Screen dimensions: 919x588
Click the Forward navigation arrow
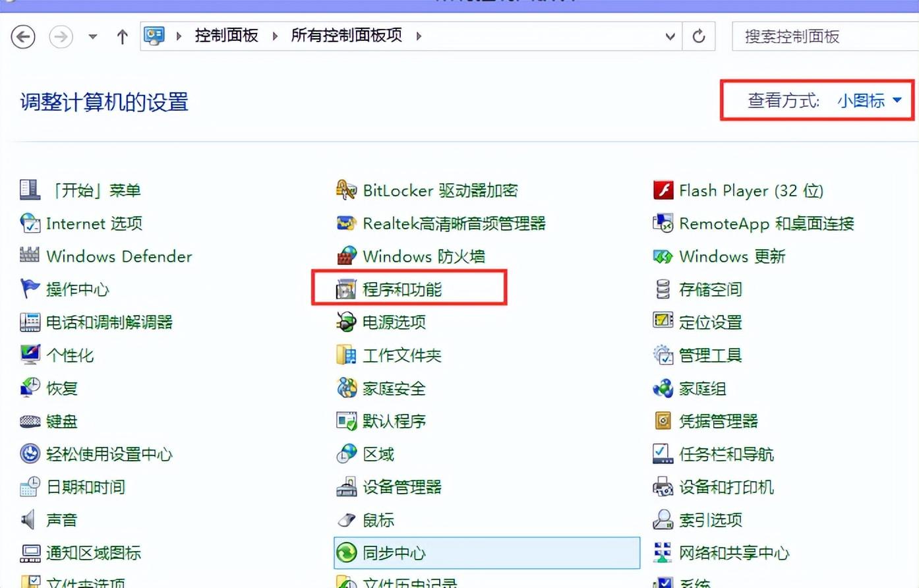coord(61,36)
